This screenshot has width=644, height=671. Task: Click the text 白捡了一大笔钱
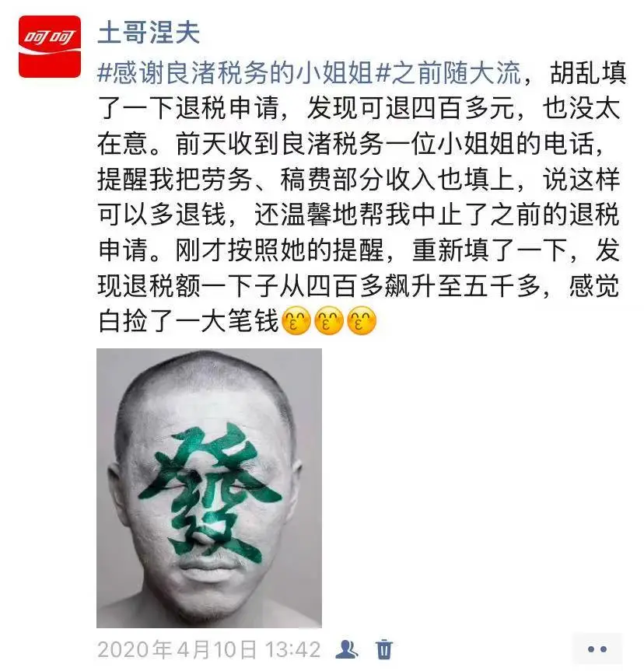pyautogui.click(x=188, y=321)
